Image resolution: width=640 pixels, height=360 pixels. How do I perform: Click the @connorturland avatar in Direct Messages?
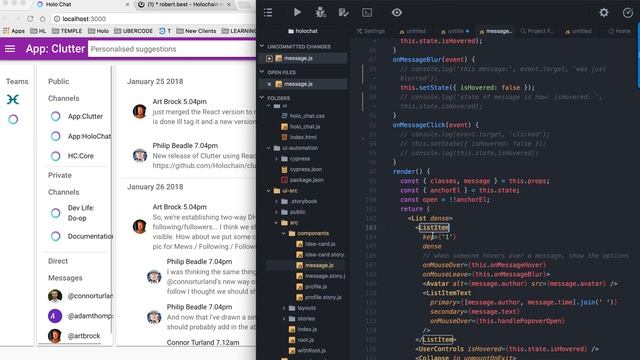click(55, 296)
